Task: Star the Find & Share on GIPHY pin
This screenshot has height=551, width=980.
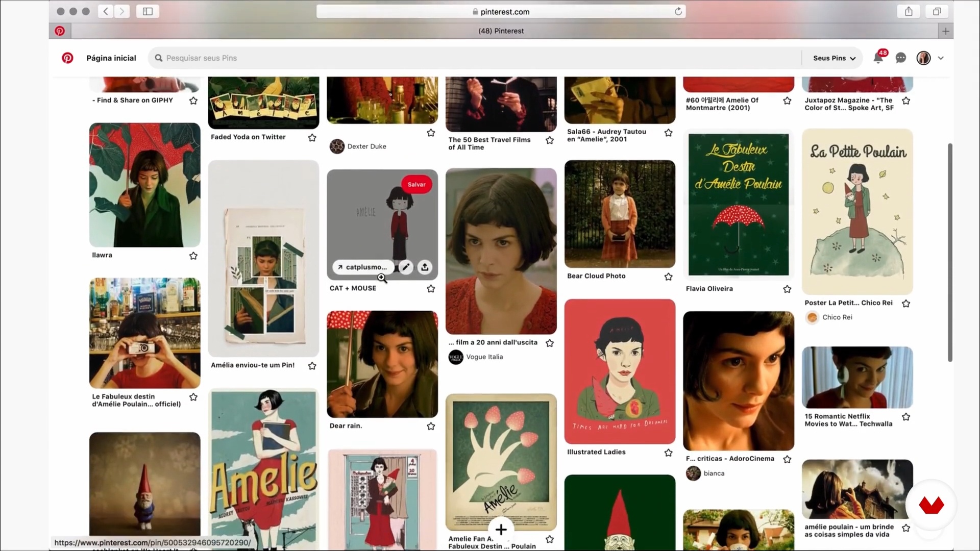Action: (x=193, y=101)
